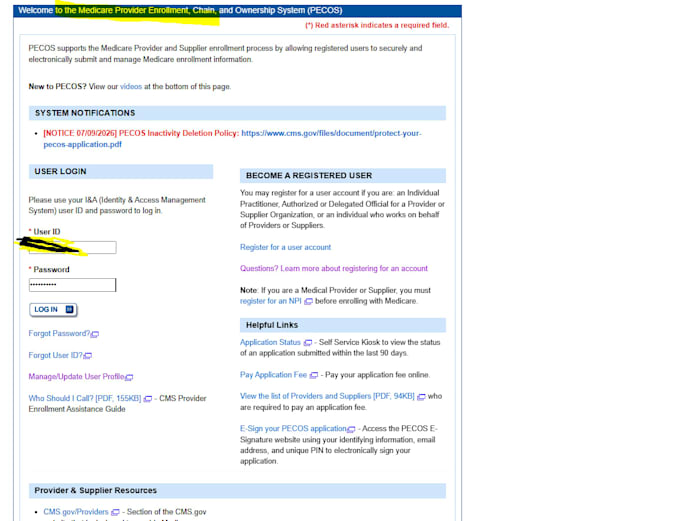This screenshot has height=521, width=680.
Task: Click the Helpful Links heading
Action: pyautogui.click(x=272, y=325)
